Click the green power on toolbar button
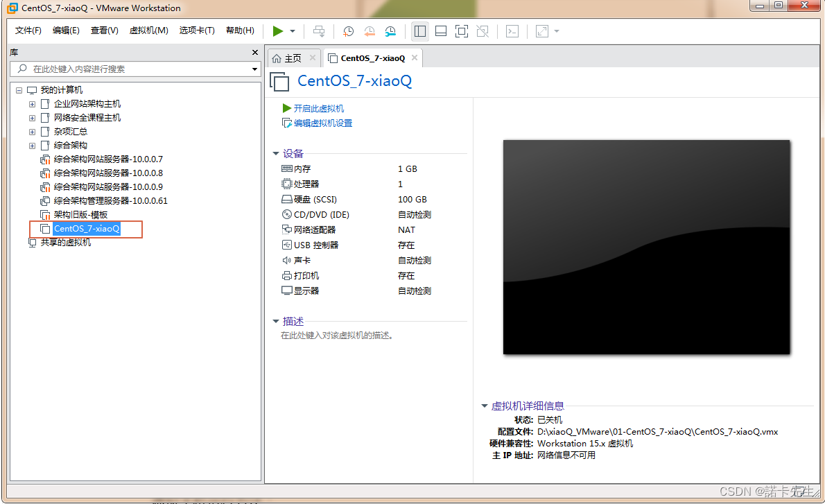 pyautogui.click(x=278, y=31)
